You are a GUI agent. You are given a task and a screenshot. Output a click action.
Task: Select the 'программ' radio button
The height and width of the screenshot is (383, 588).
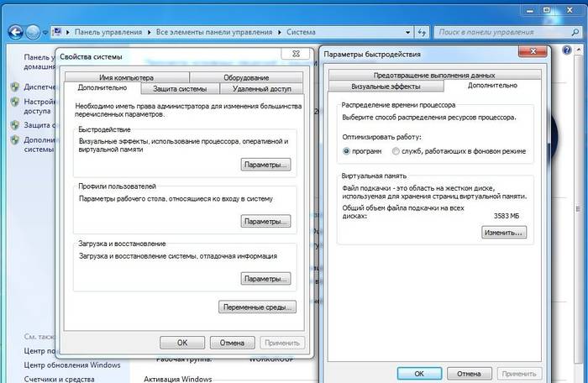347,151
